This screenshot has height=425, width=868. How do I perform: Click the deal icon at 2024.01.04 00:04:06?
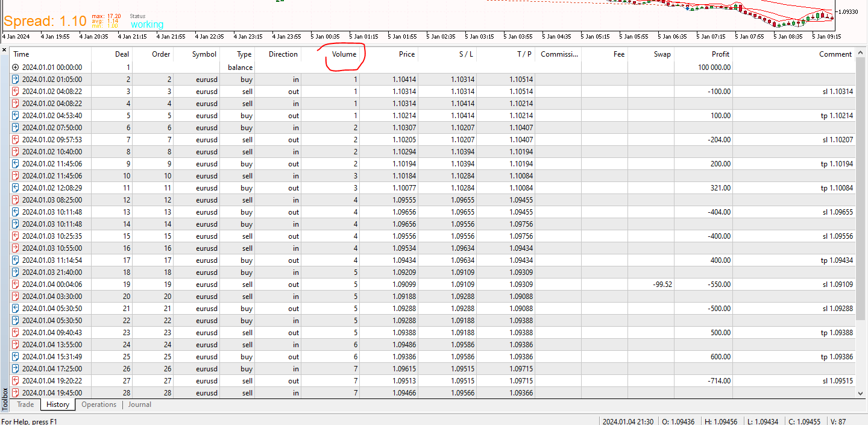[x=16, y=285]
